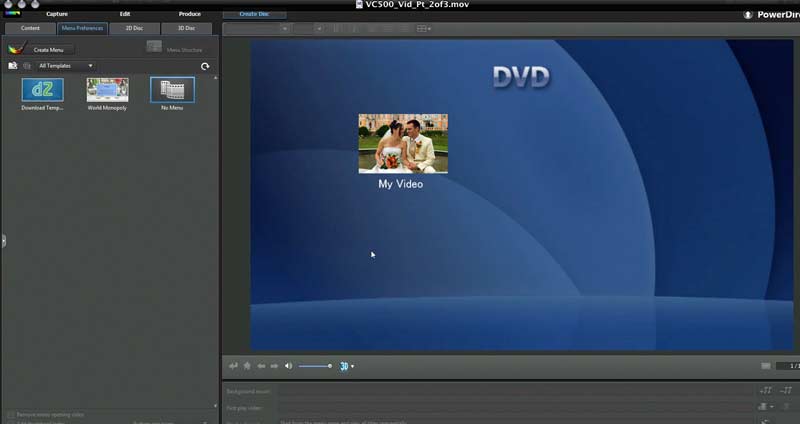Select the Menu Preferences tab
Viewport: 800px width, 424px height.
coord(82,28)
